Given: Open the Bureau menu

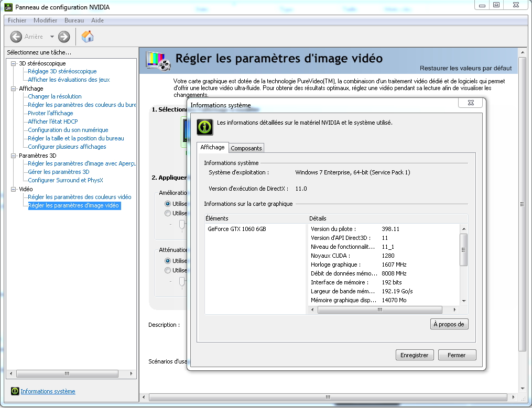Looking at the screenshot, I should pyautogui.click(x=74, y=20).
